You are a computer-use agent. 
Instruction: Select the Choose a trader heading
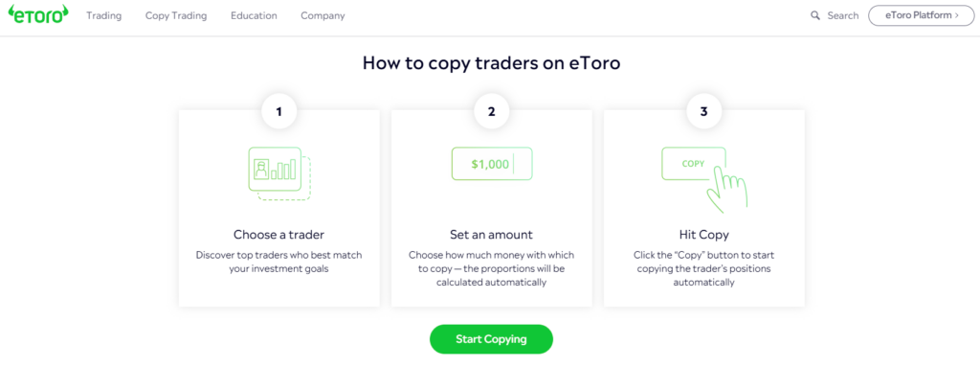coord(278,236)
